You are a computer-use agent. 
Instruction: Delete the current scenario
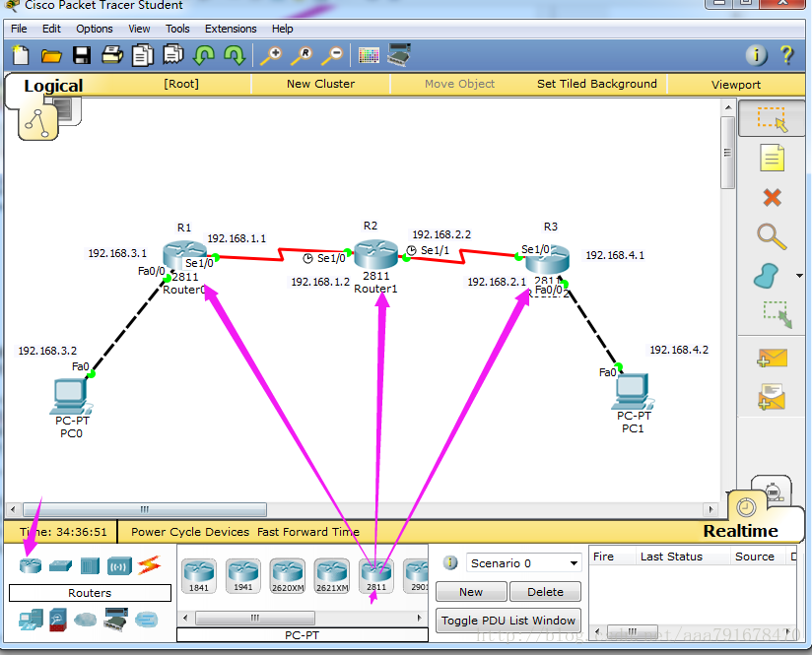click(545, 592)
